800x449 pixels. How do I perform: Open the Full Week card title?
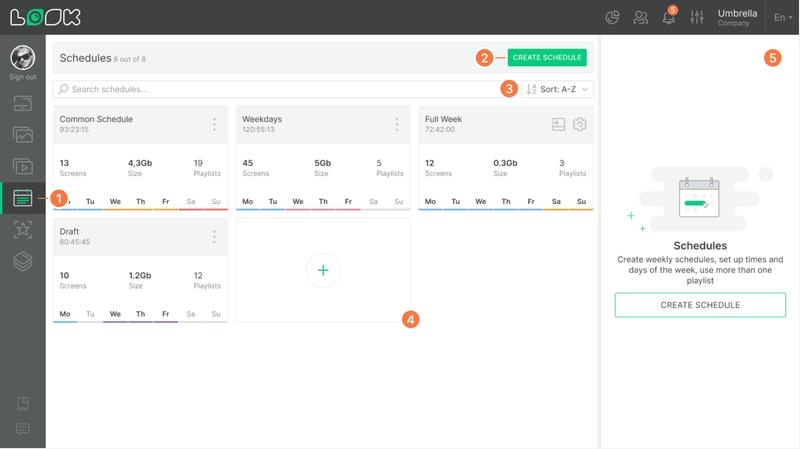point(443,119)
